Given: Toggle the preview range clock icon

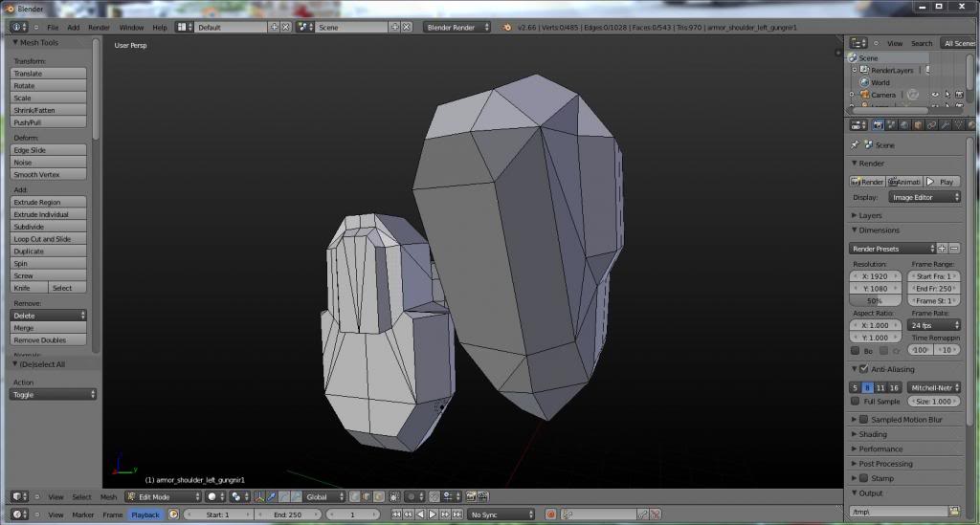Looking at the screenshot, I should coord(174,514).
